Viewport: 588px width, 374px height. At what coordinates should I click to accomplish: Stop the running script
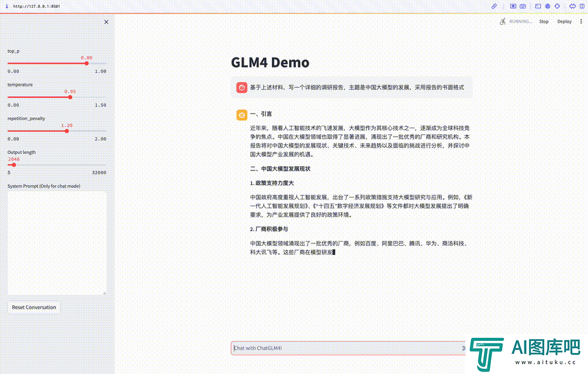[544, 21]
